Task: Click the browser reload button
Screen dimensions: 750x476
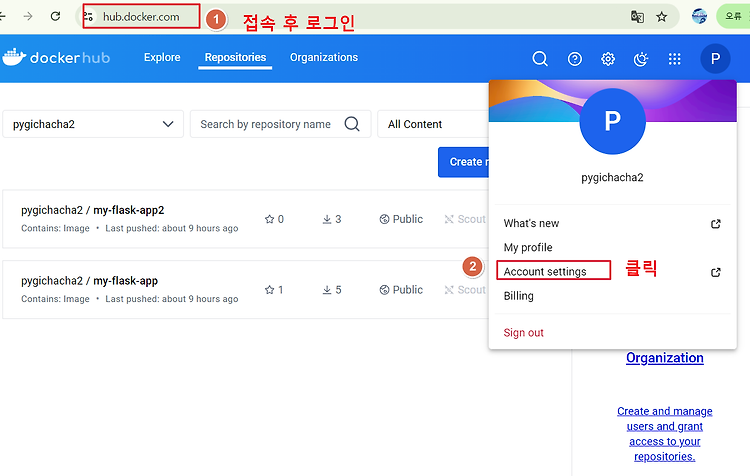Action: (x=55, y=16)
